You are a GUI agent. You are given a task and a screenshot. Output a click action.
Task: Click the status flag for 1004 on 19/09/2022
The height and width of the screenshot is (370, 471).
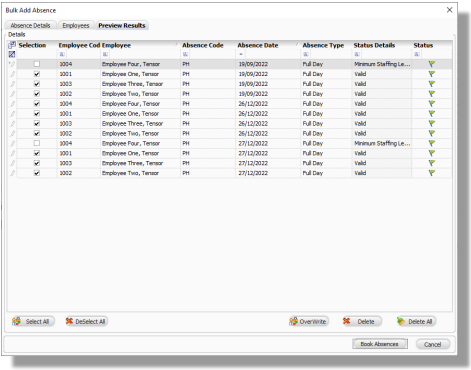432,64
